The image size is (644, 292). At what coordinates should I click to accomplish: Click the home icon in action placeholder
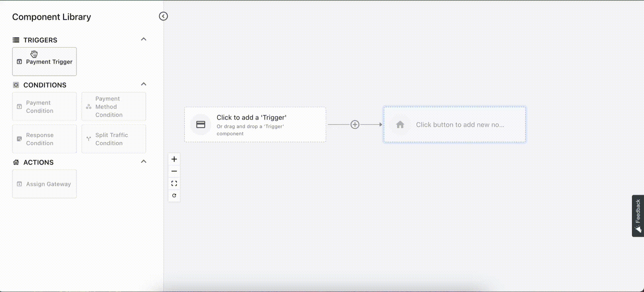point(400,125)
